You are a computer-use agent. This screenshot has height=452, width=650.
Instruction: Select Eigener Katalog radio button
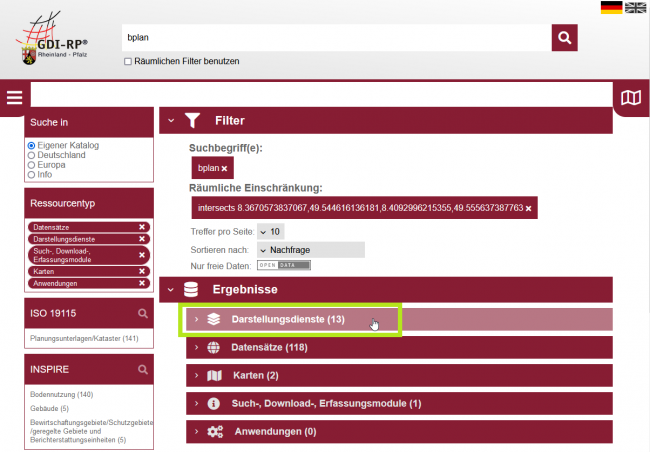click(x=31, y=146)
